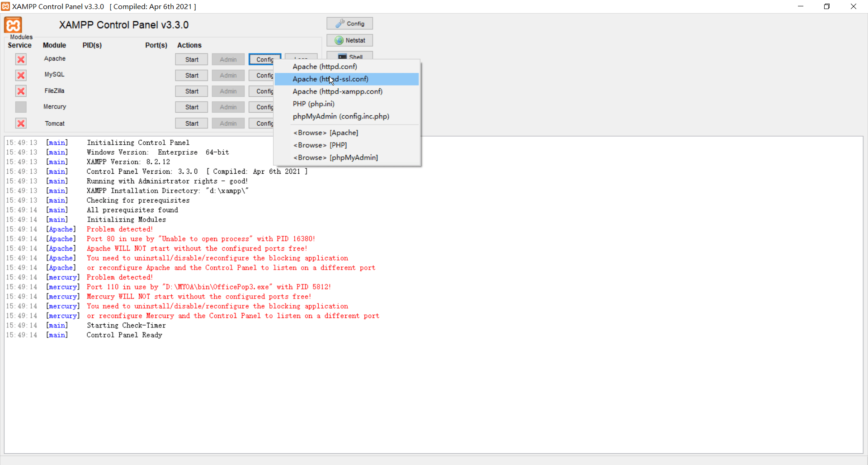Toggle the Apache service install checkbox
868x465 pixels.
pos(21,59)
